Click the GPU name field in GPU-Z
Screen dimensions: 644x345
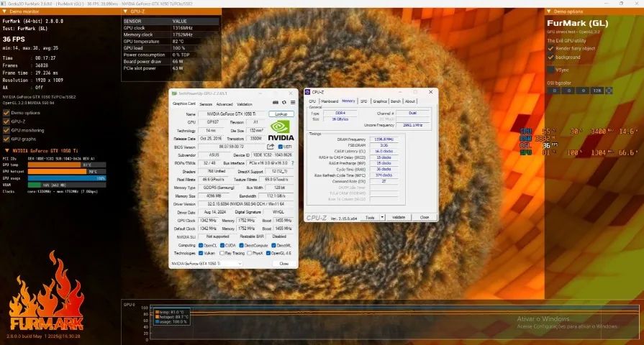(232, 114)
